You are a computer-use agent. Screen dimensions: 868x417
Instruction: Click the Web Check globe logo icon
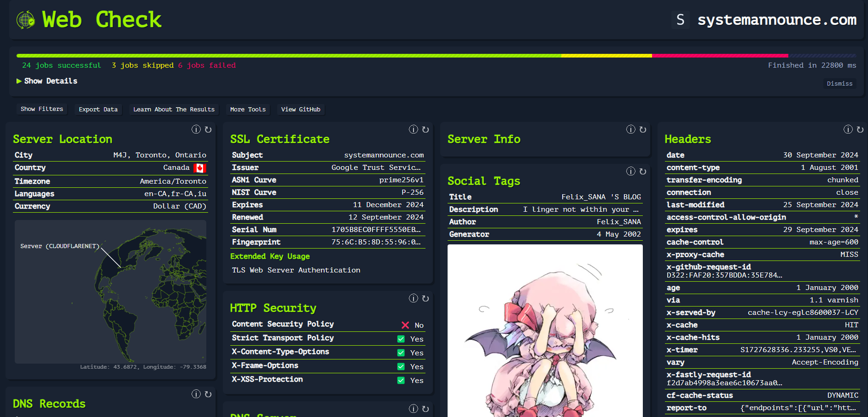26,20
